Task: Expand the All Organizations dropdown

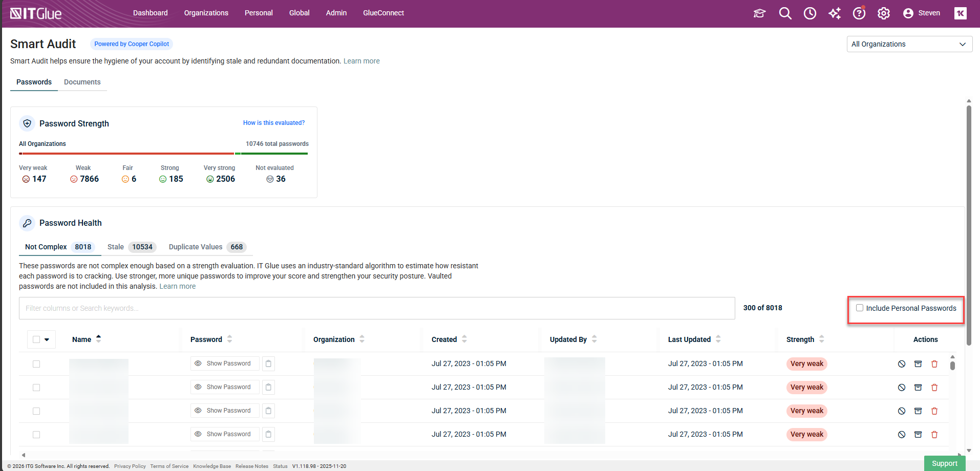Action: [x=909, y=44]
